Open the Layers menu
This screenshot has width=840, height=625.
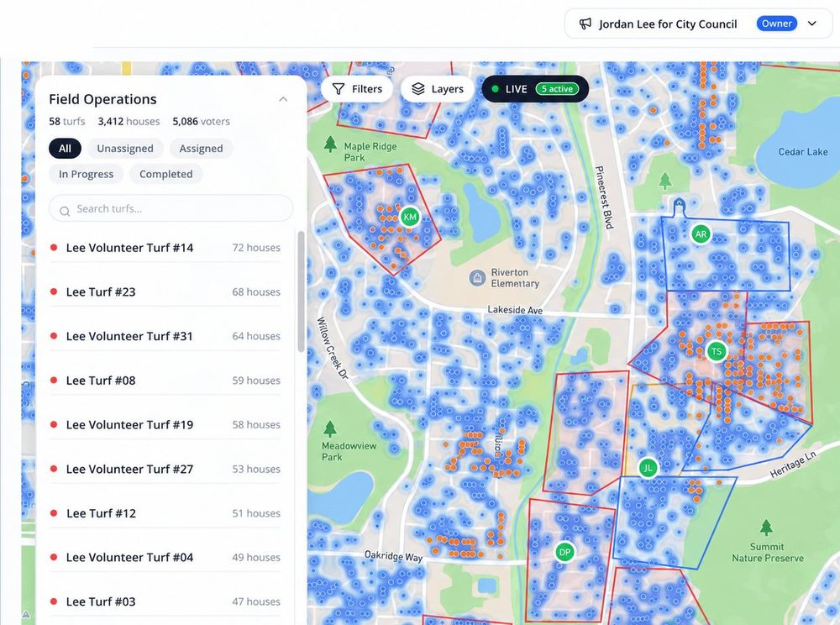click(437, 89)
